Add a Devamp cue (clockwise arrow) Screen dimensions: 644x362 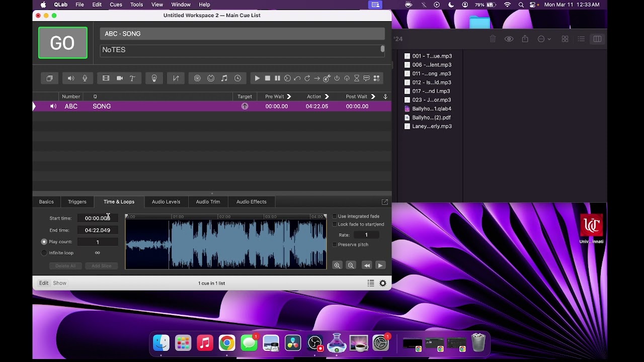tap(307, 78)
